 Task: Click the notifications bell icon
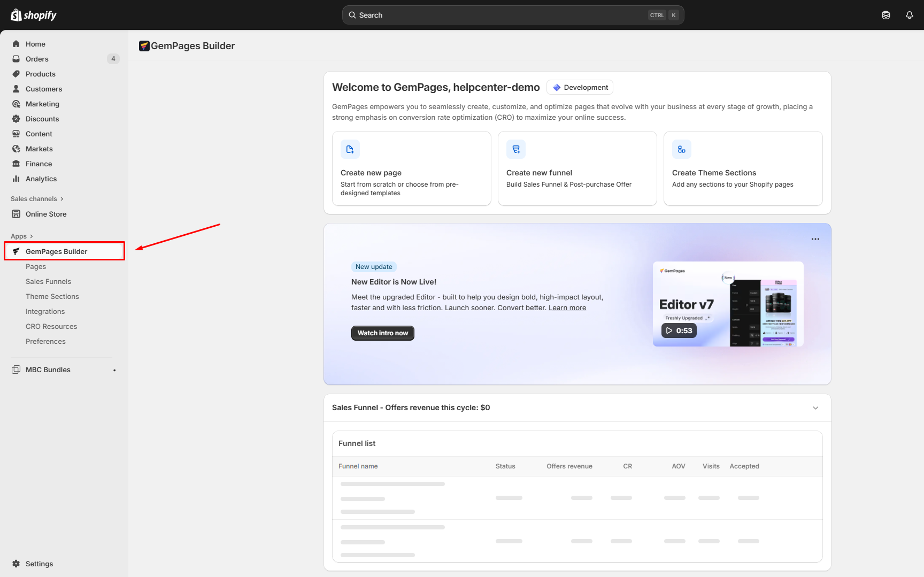tap(909, 15)
